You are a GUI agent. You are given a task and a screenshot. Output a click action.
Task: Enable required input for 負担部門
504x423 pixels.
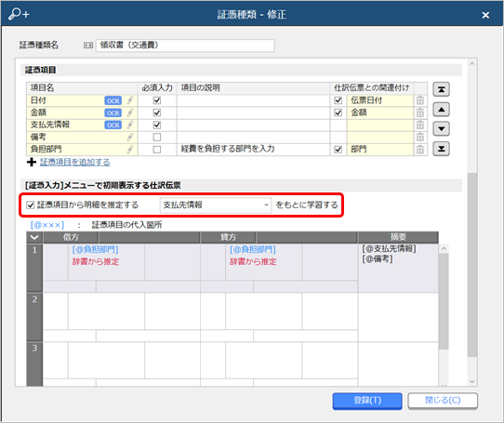157,150
